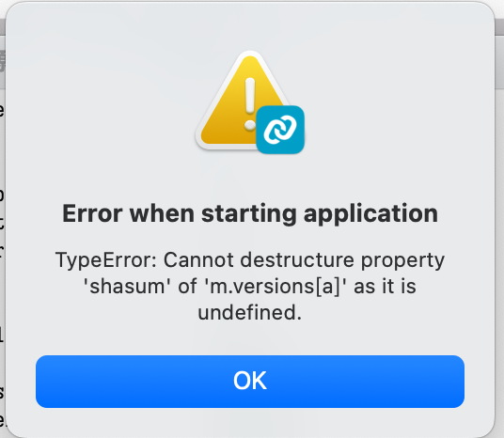504x438 pixels.
Task: Click the 'undefined.' word in message
Action: click(x=250, y=312)
